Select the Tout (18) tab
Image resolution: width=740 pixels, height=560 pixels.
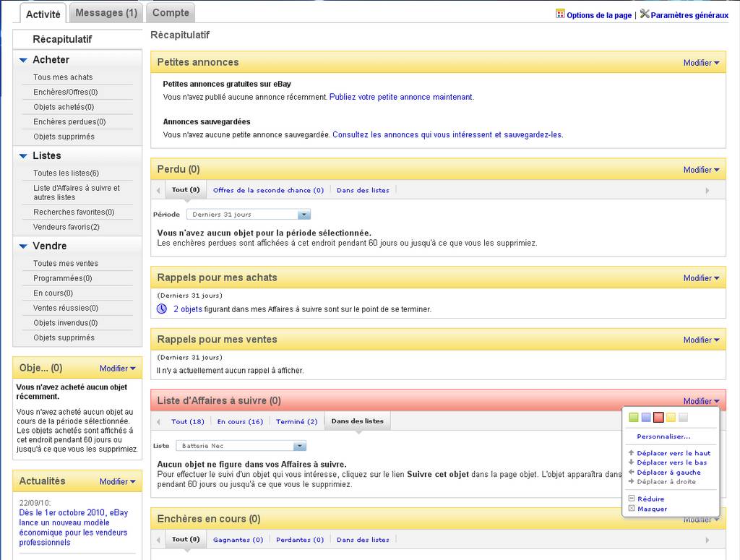188,421
